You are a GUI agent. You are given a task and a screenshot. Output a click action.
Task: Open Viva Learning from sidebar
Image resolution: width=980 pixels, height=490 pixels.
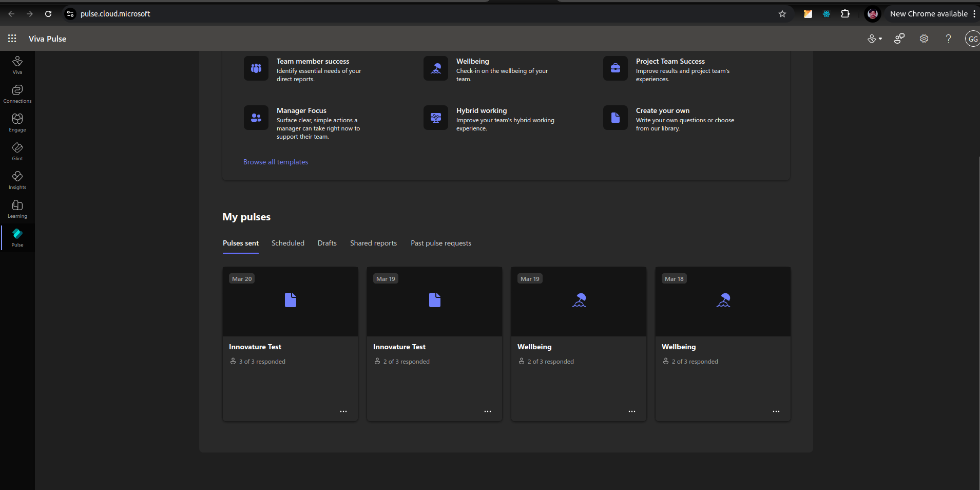tap(17, 209)
